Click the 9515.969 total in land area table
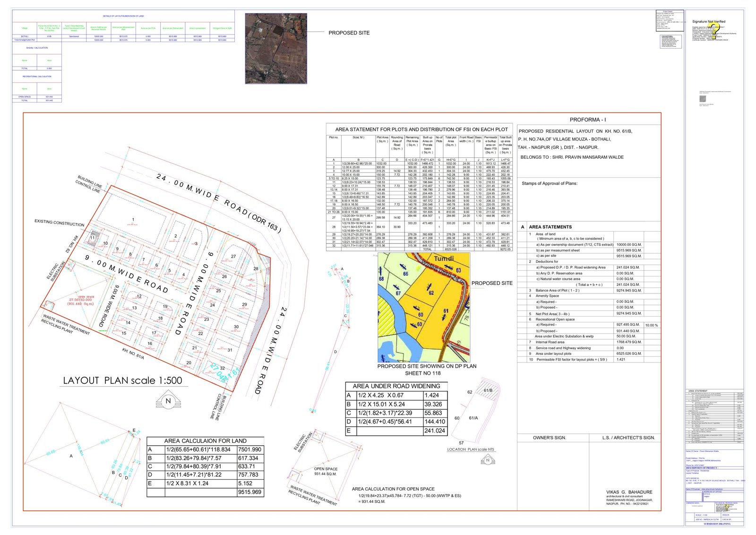The width and height of the screenshot is (756, 535). click(250, 492)
